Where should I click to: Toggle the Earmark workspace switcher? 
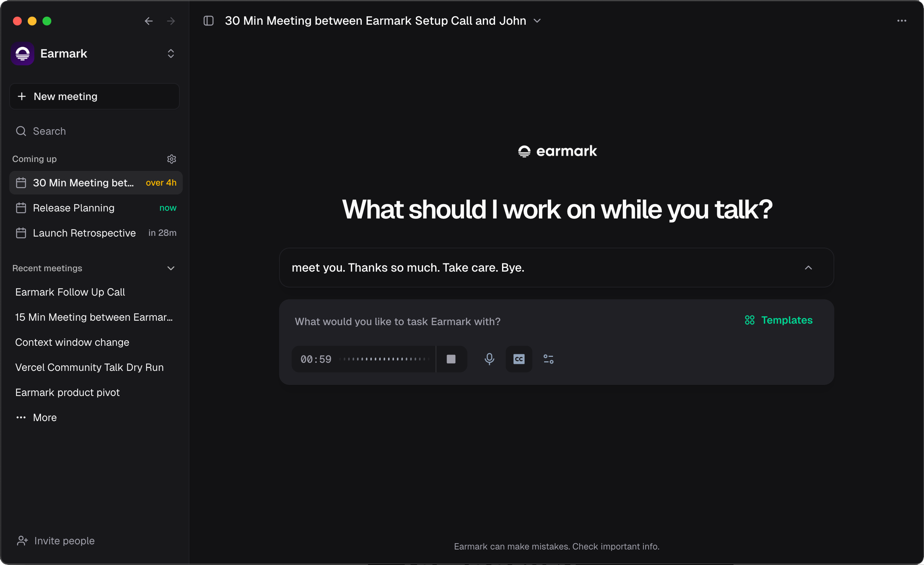(x=171, y=54)
